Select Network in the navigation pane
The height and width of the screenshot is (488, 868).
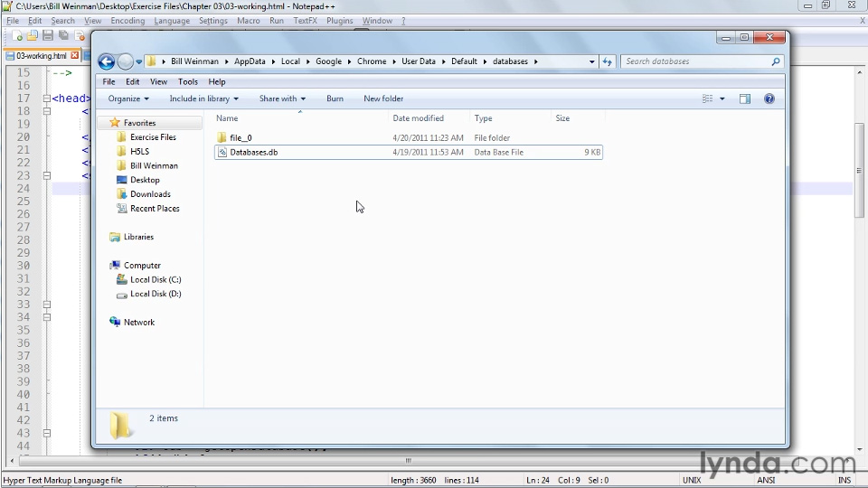139,322
